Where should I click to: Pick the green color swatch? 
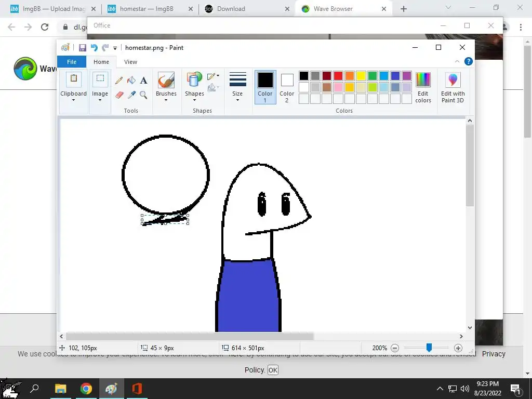(x=373, y=76)
